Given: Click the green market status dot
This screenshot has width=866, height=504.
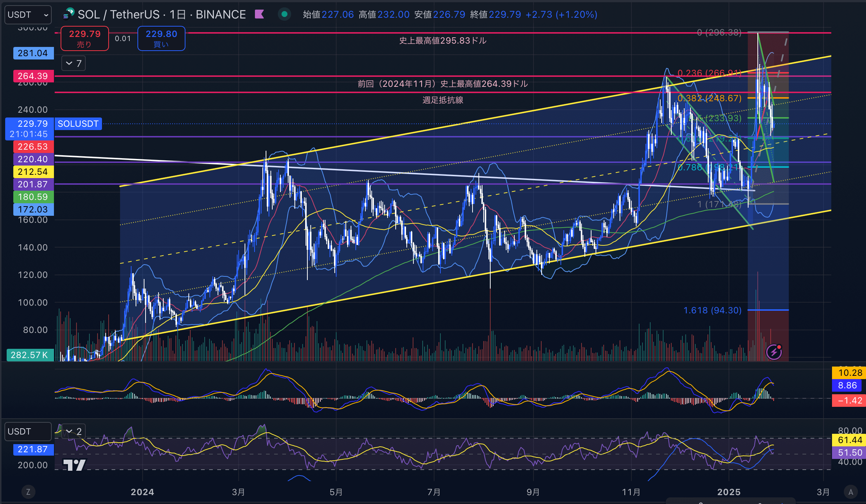Looking at the screenshot, I should point(284,14).
